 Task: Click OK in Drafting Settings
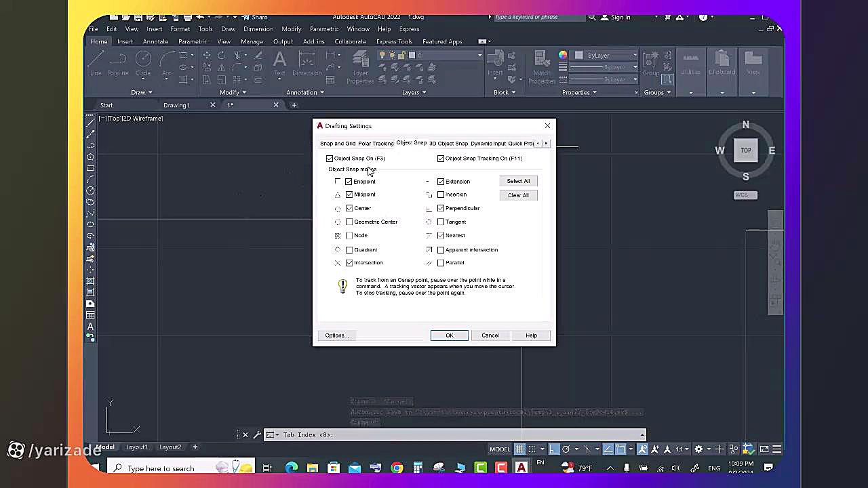449,335
